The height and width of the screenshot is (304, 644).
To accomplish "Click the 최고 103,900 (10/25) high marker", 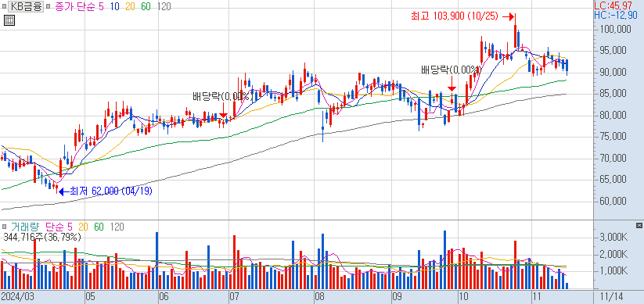I will click(x=455, y=16).
